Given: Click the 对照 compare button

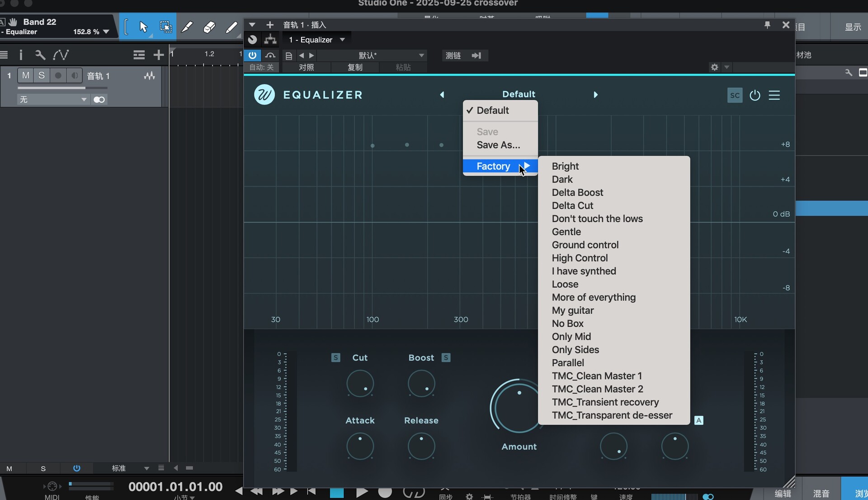Looking at the screenshot, I should pyautogui.click(x=306, y=67).
